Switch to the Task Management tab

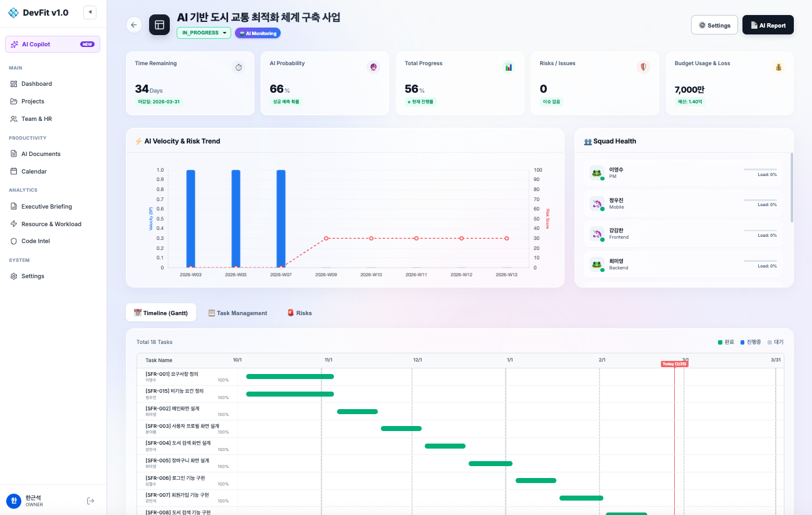click(237, 313)
